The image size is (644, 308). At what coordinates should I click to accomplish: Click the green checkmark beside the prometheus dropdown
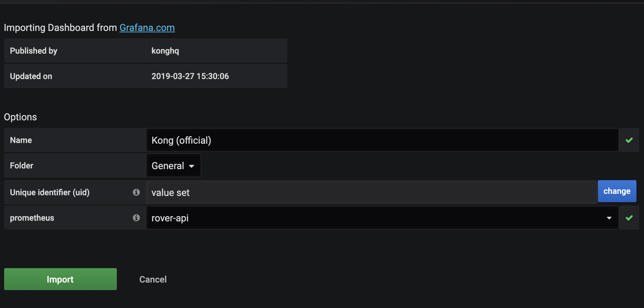coord(629,218)
